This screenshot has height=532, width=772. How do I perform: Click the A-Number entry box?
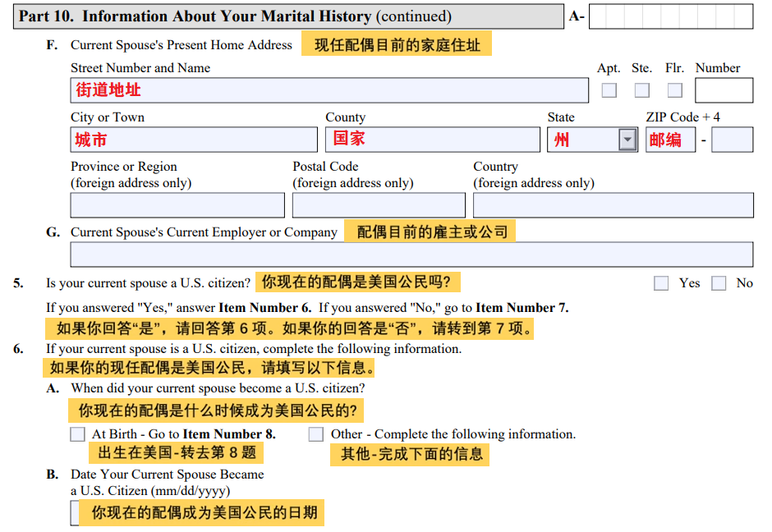pyautogui.click(x=670, y=16)
